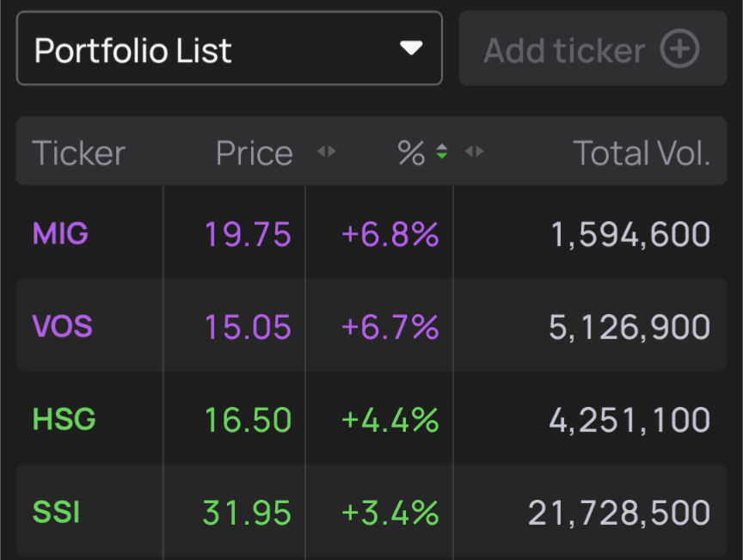743x560 pixels.
Task: Click the Price column header
Action: (x=254, y=153)
